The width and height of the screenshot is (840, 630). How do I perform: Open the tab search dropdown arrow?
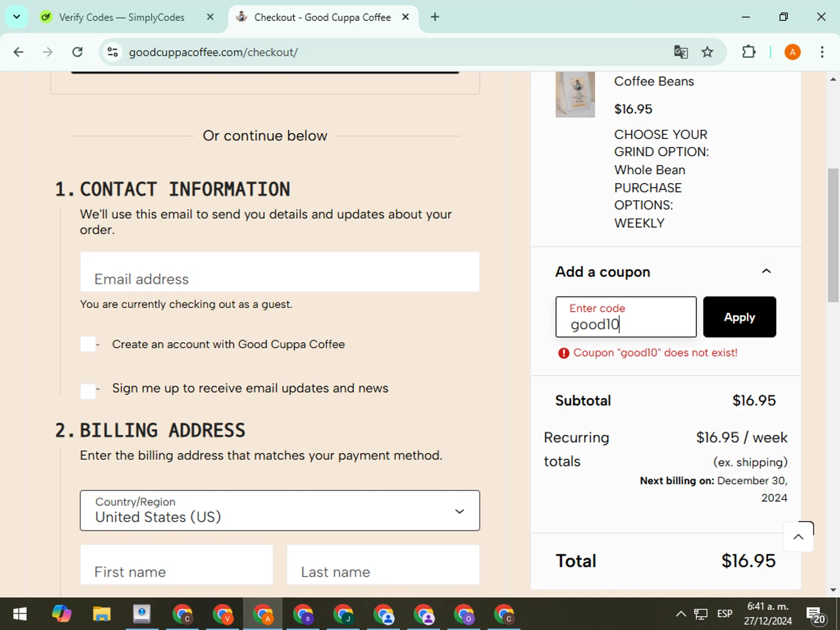point(17,17)
